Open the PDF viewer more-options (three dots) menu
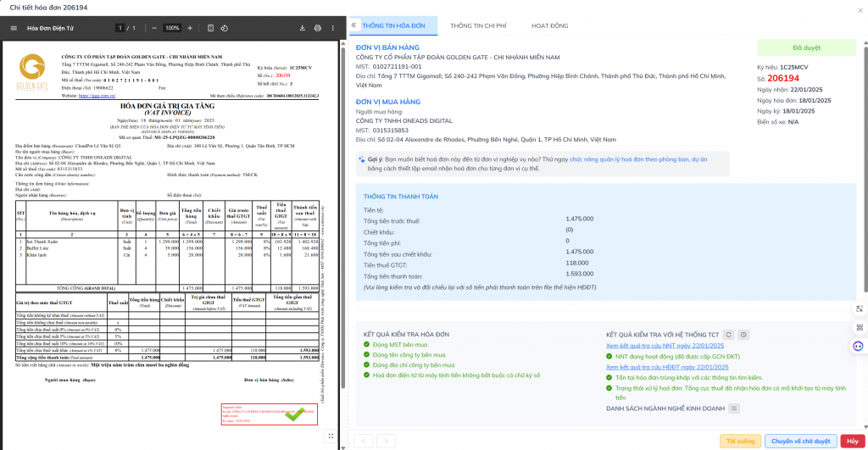This screenshot has width=868, height=450. click(332, 28)
